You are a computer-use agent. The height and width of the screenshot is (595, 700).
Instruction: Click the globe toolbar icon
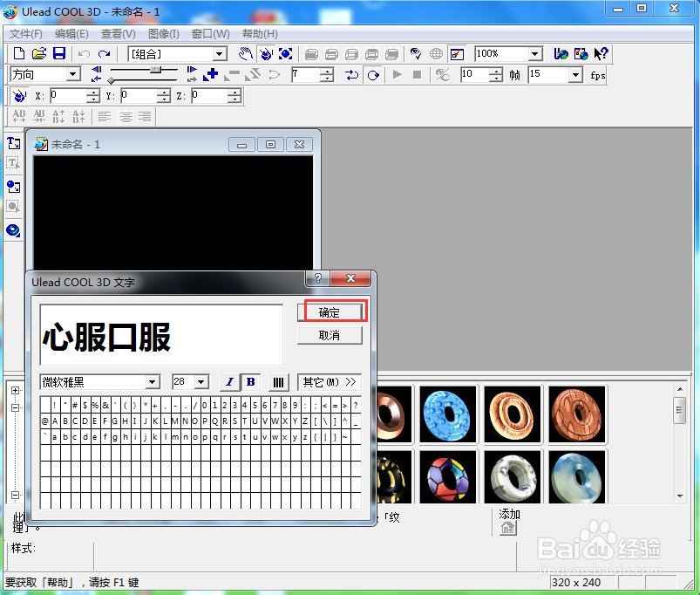pyautogui.click(x=436, y=54)
